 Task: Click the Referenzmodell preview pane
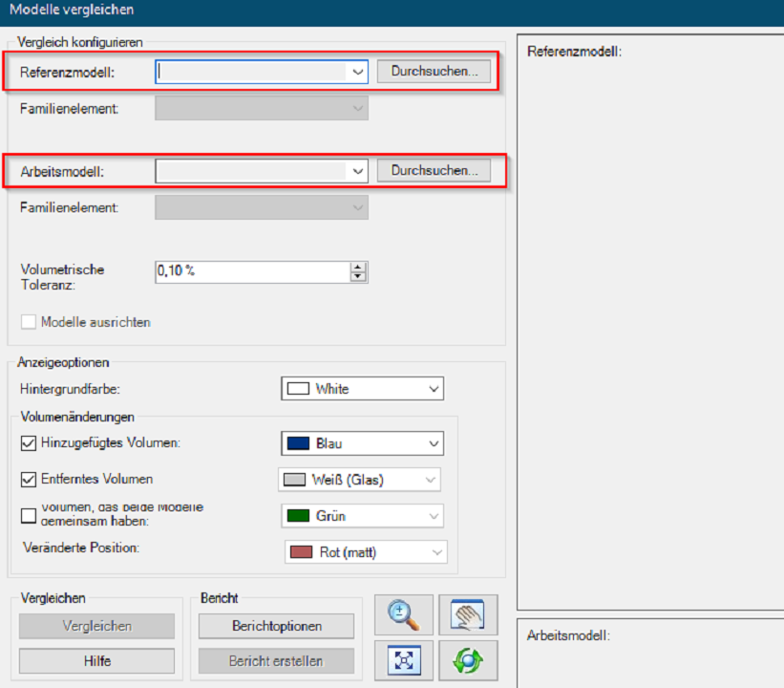coord(650,322)
